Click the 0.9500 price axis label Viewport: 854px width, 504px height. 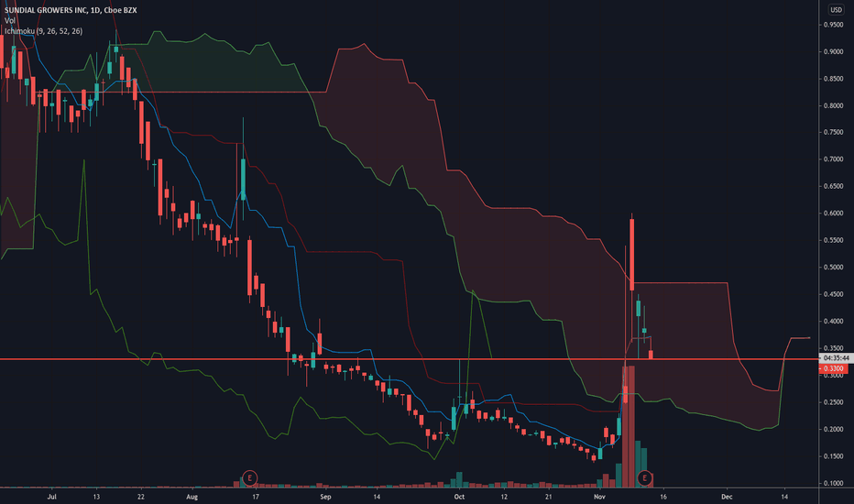coord(833,25)
